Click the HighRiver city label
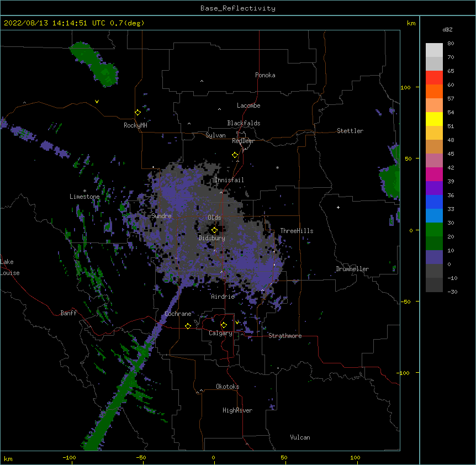Image resolution: width=476 pixels, height=465 pixels. [237, 410]
